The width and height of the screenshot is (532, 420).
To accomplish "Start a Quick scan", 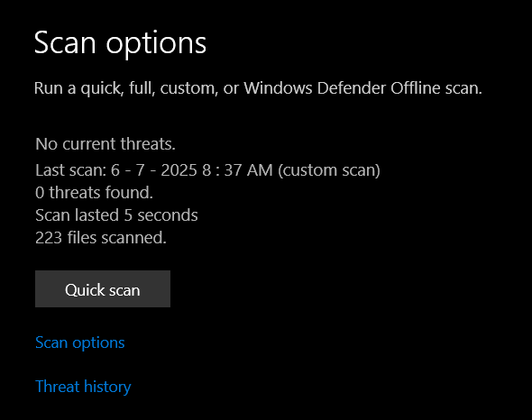I will 103,288.
